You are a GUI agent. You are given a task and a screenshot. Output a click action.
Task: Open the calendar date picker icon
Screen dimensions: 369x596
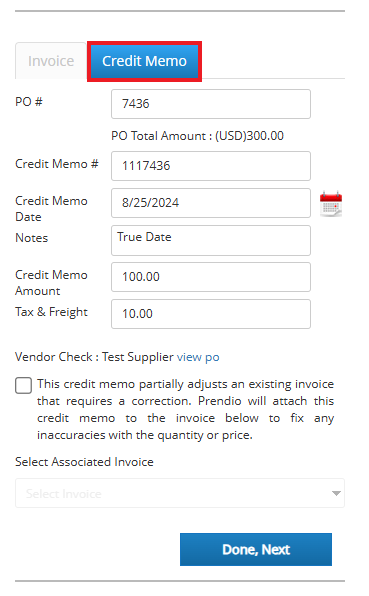coord(331,204)
